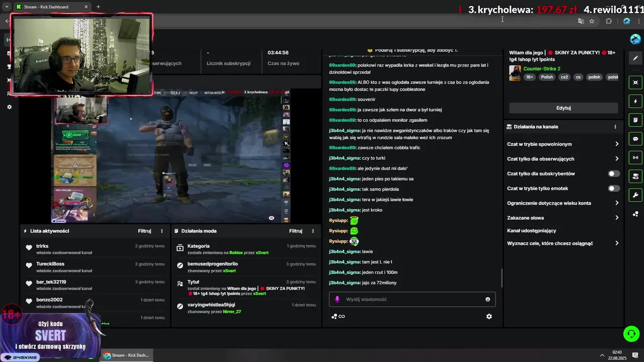Toggle the lightning bolt activity panel icon
This screenshot has width=644, height=362.
(635, 101)
